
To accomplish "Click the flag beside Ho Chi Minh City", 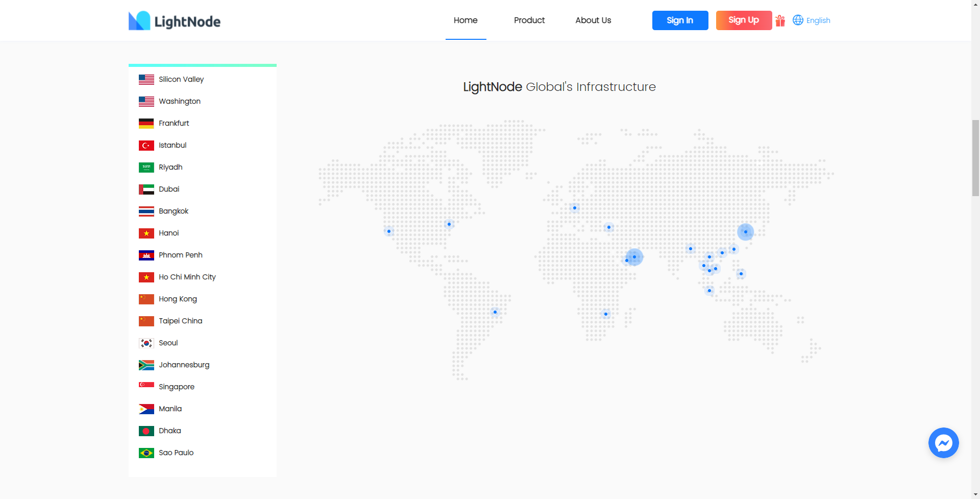I will 146,277.
